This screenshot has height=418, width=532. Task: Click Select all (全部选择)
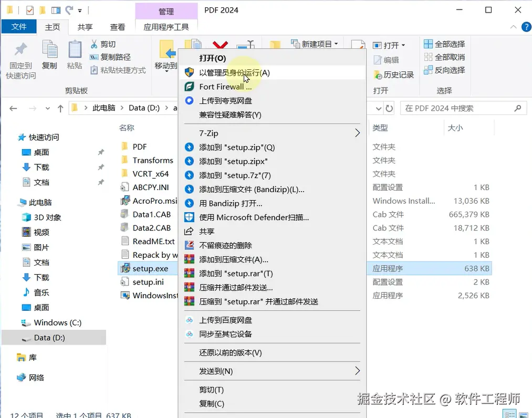point(444,44)
